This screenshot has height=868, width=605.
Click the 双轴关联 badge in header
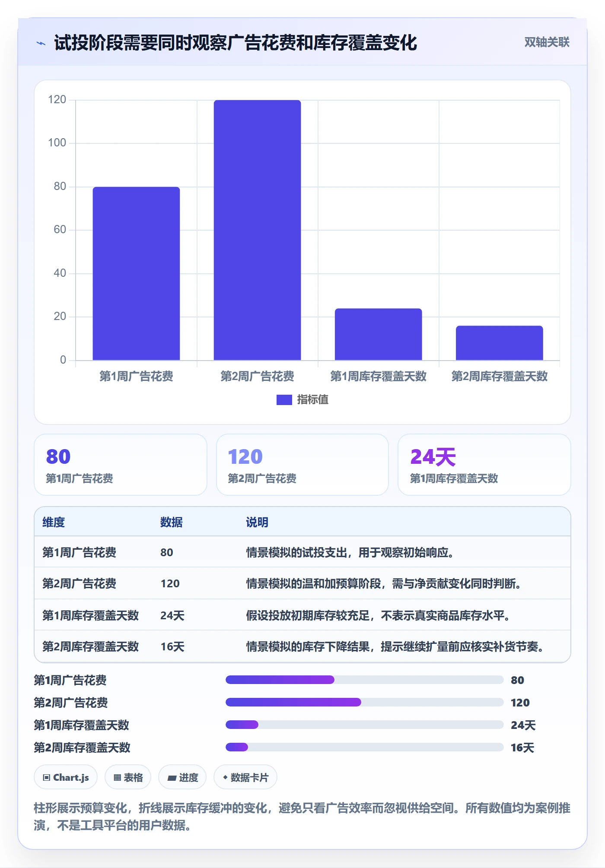(547, 42)
